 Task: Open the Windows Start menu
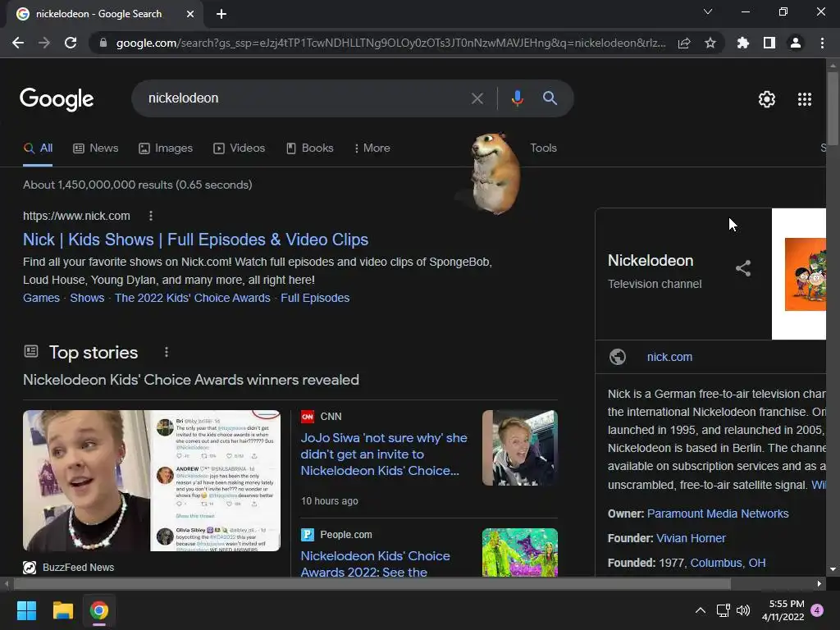pos(27,610)
